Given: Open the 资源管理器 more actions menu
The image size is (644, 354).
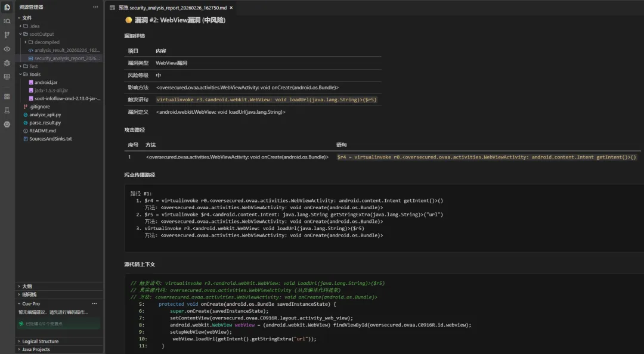Looking at the screenshot, I should coord(95,7).
